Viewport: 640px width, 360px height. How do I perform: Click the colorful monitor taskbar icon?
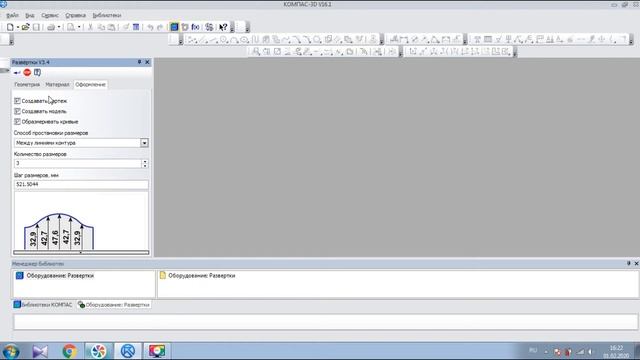click(x=157, y=351)
